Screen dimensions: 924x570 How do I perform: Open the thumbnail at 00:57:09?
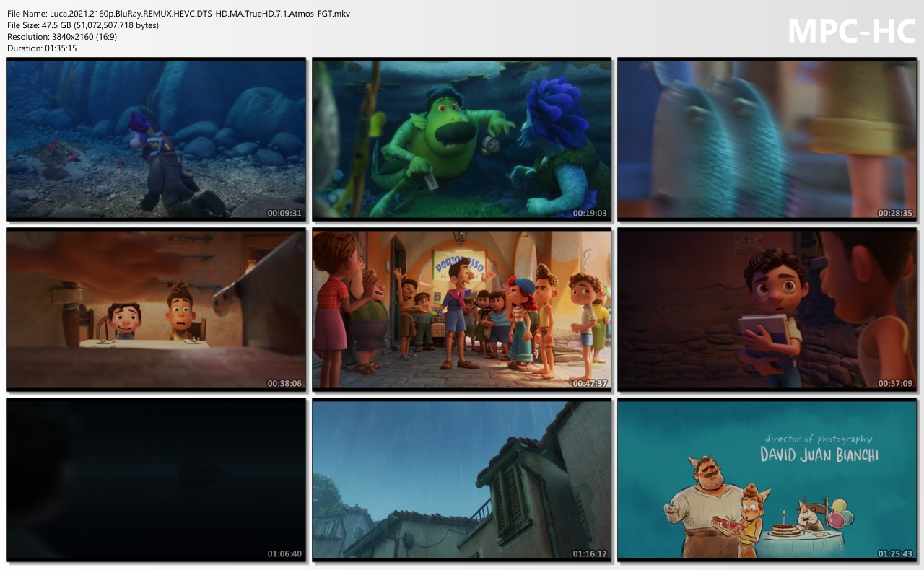[767, 310]
